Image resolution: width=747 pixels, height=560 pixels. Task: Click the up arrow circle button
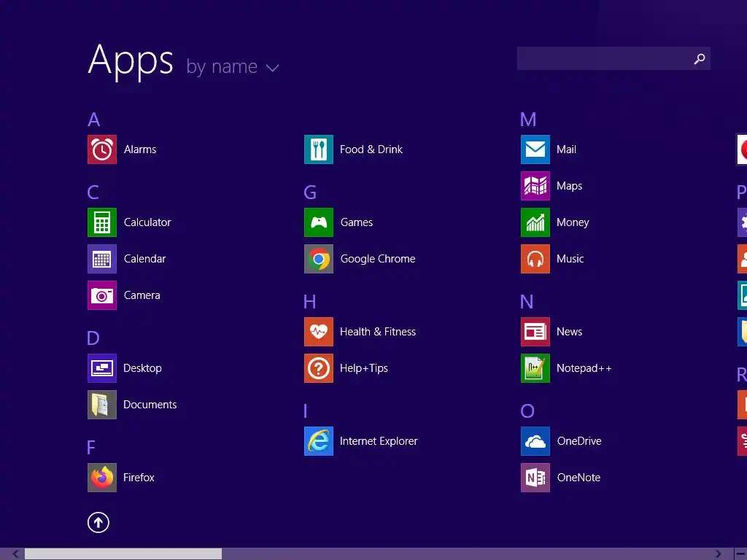click(x=98, y=522)
